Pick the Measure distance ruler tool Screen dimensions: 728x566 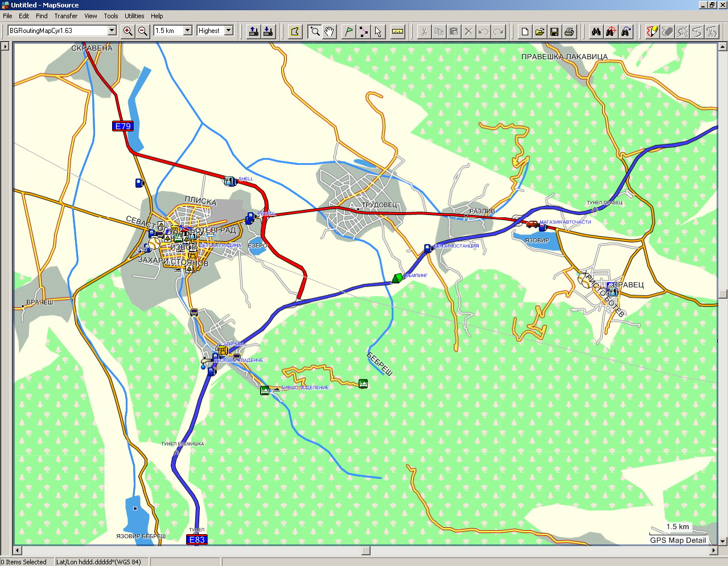coord(398,31)
